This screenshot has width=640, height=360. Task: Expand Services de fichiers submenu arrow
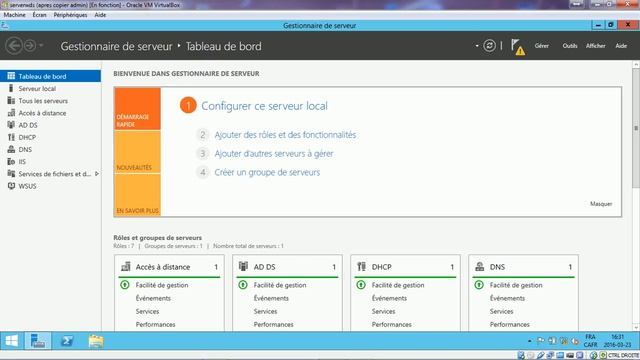click(97, 174)
